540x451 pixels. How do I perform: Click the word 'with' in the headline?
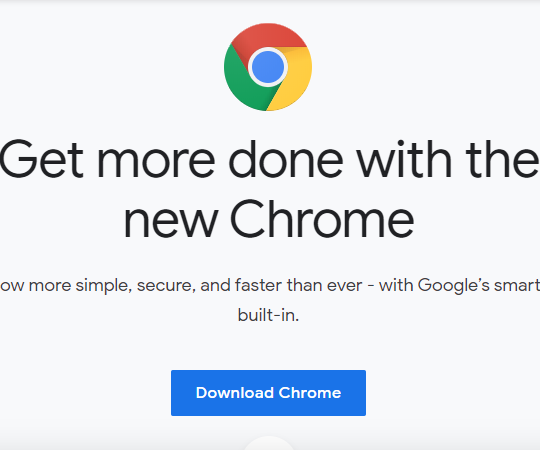(x=404, y=159)
